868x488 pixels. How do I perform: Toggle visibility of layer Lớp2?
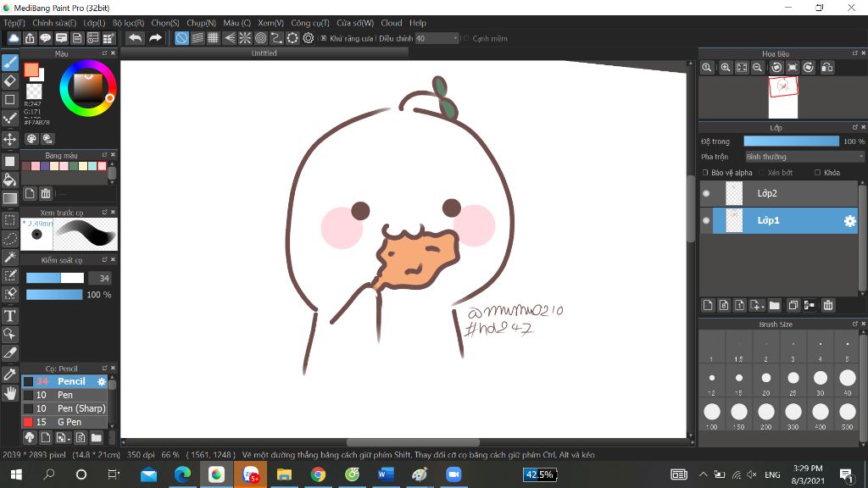click(x=706, y=193)
